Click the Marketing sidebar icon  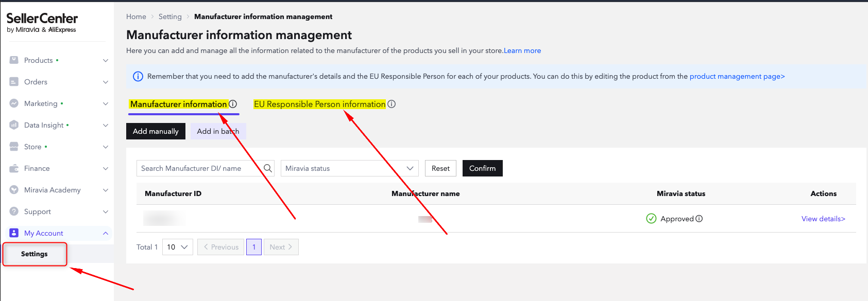click(14, 103)
